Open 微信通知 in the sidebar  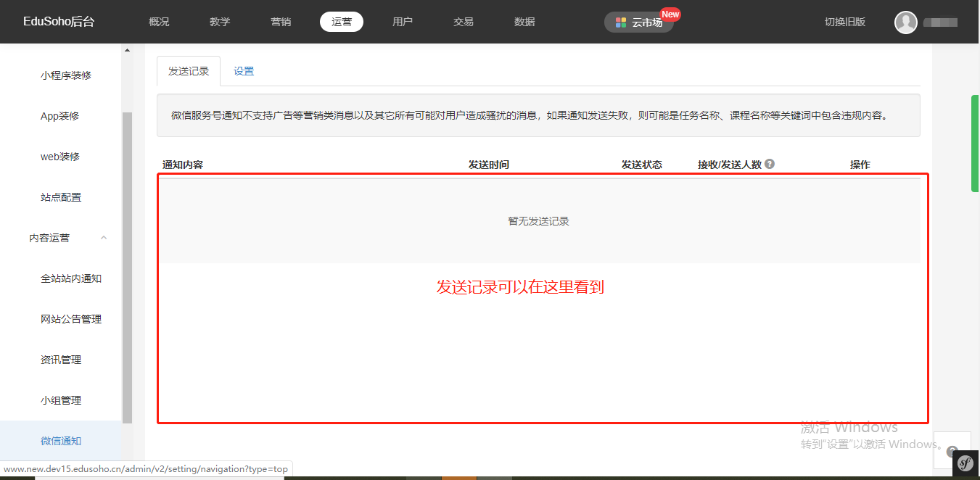point(61,441)
